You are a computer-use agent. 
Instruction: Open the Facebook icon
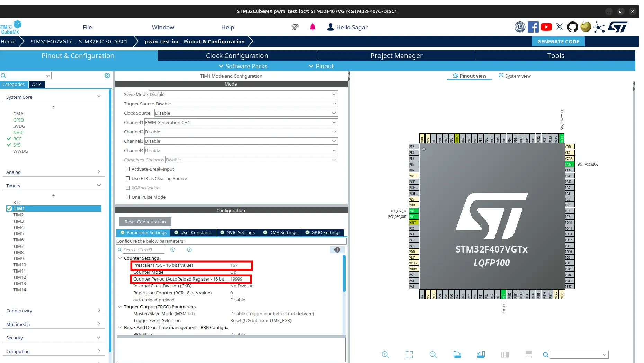[x=533, y=27]
